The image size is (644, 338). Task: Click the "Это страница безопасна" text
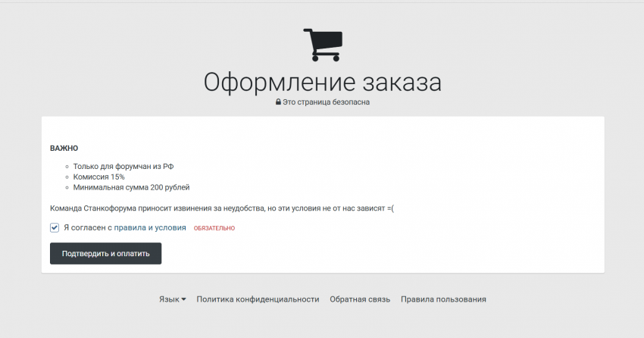pyautogui.click(x=327, y=102)
